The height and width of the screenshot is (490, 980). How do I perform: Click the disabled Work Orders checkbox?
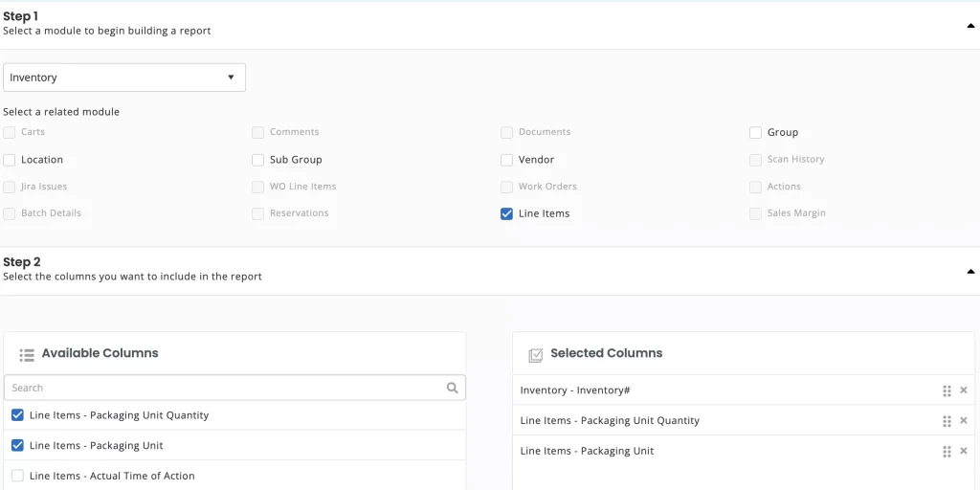point(507,187)
